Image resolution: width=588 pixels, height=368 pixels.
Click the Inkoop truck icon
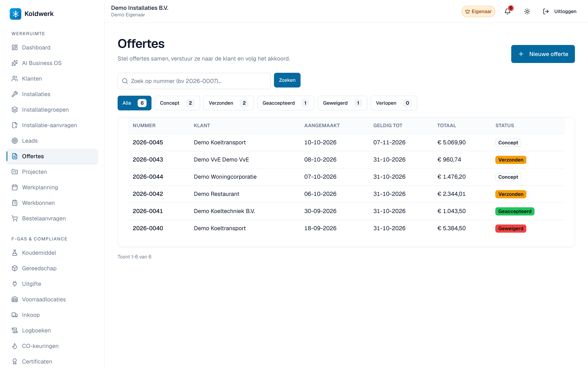[x=14, y=315]
